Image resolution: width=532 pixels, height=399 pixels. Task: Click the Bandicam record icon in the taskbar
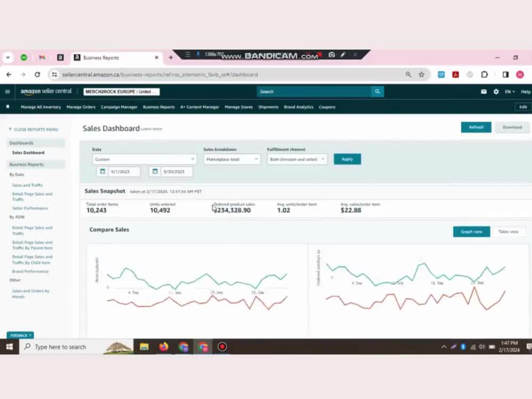222,347
